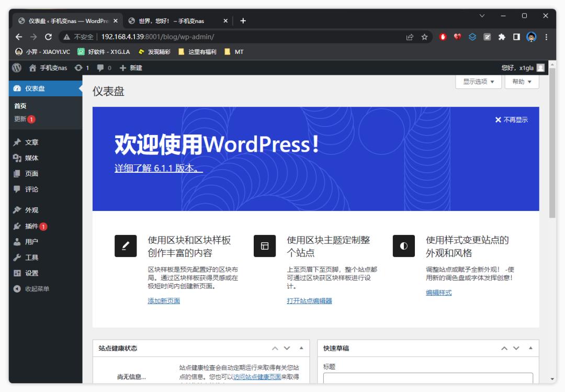The image size is (565, 392).
Task: Open the 显示选项 dropdown
Action: coord(477,82)
